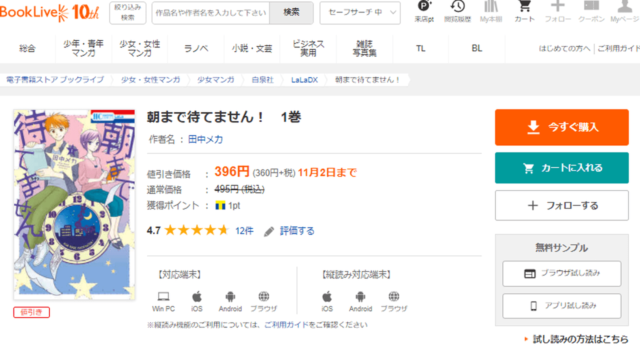The height and width of the screenshot is (364, 640).
Task: Open the 閲覧履歴 browsing history icon
Action: [457, 11]
